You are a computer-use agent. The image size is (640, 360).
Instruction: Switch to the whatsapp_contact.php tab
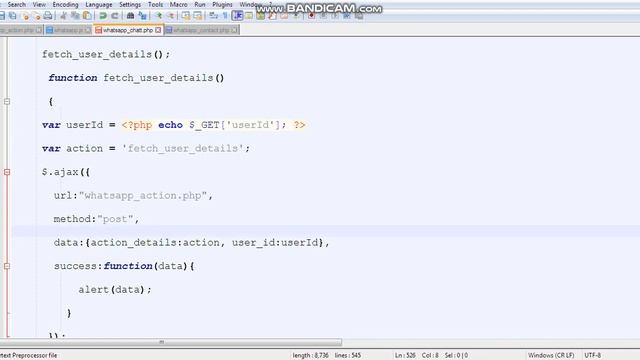201,30
